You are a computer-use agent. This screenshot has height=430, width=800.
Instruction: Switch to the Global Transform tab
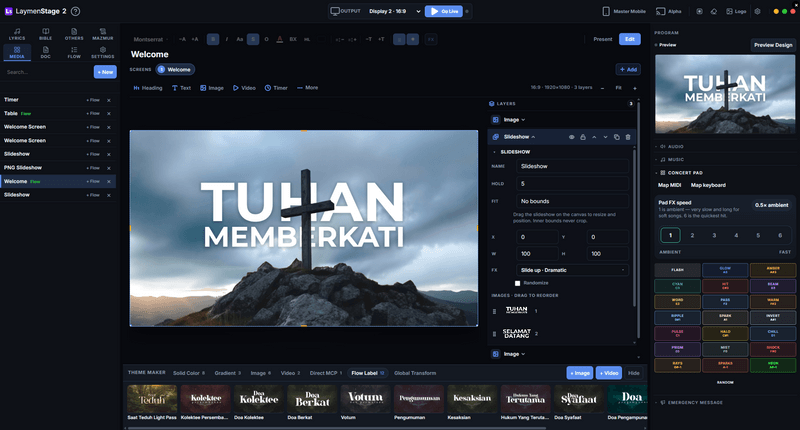415,373
